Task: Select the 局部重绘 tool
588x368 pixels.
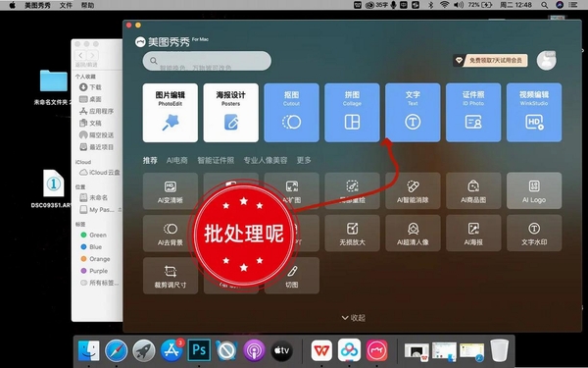Action: coord(352,191)
